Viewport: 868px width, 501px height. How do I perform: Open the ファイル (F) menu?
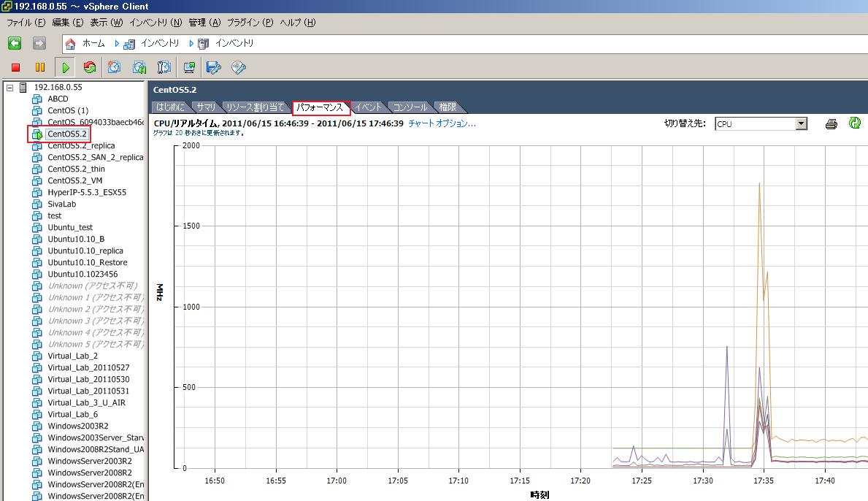26,22
